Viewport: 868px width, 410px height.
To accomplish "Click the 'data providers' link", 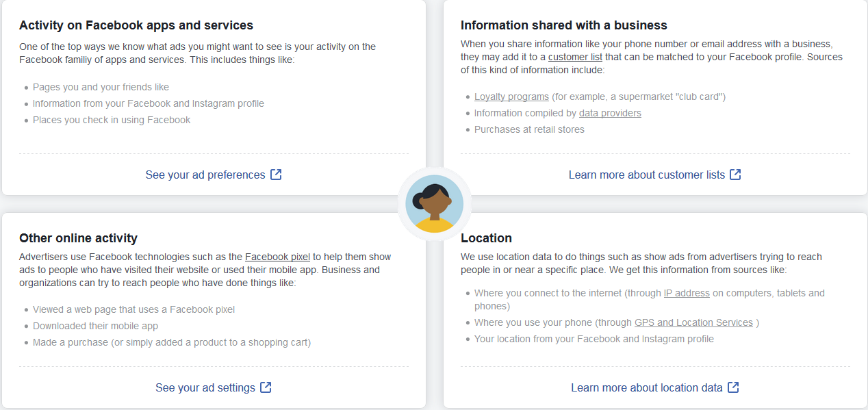I will point(610,113).
